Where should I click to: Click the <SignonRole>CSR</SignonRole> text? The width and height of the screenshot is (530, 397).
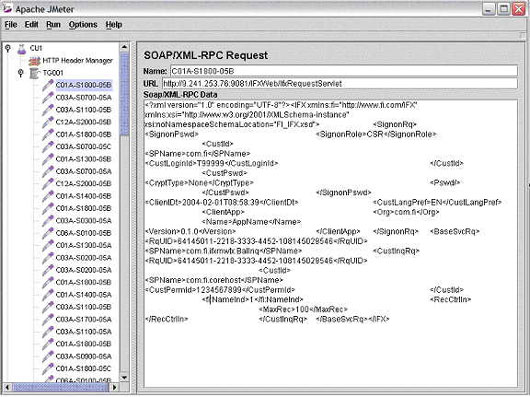coord(376,134)
